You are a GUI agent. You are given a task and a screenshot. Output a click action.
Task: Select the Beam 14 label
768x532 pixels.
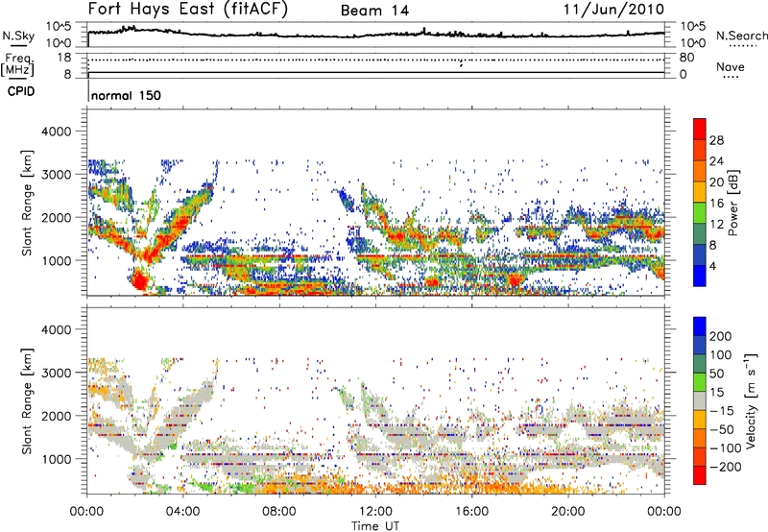point(374,11)
